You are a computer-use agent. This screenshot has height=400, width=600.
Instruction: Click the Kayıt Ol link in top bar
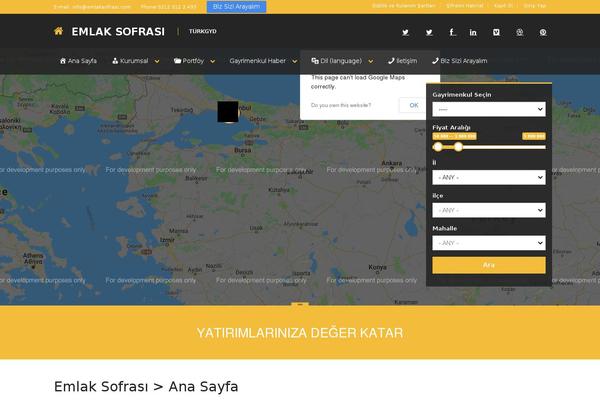click(x=503, y=6)
